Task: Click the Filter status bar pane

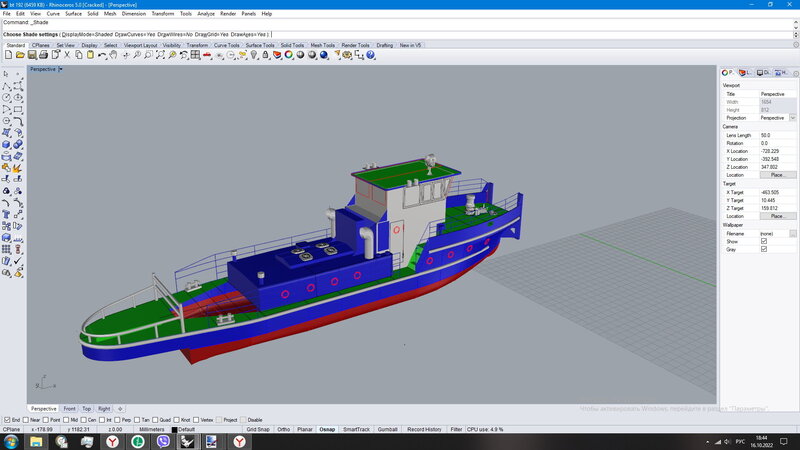Action: tap(456, 430)
